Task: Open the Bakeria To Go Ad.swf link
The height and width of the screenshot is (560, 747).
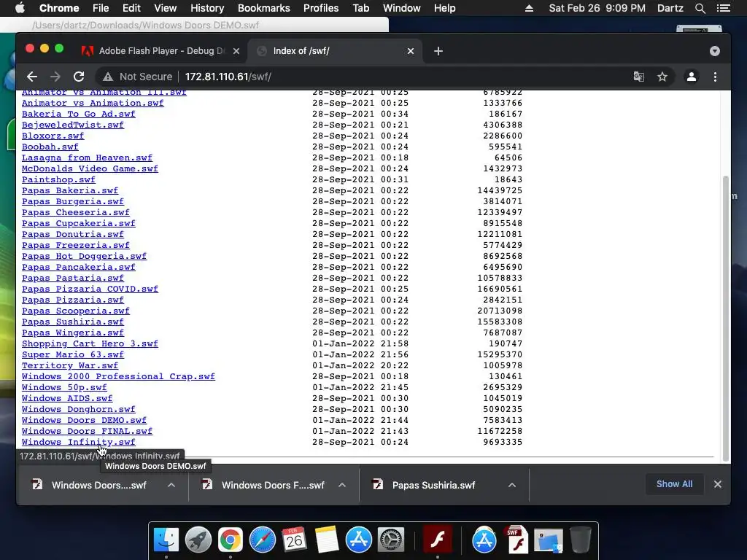Action: tap(78, 114)
